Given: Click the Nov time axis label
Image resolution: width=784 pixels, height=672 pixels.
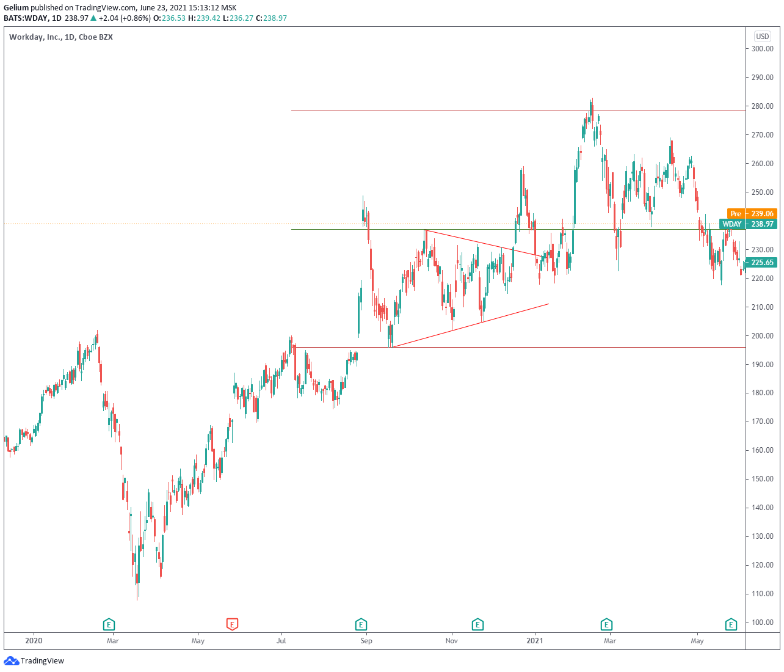Looking at the screenshot, I should click(452, 641).
